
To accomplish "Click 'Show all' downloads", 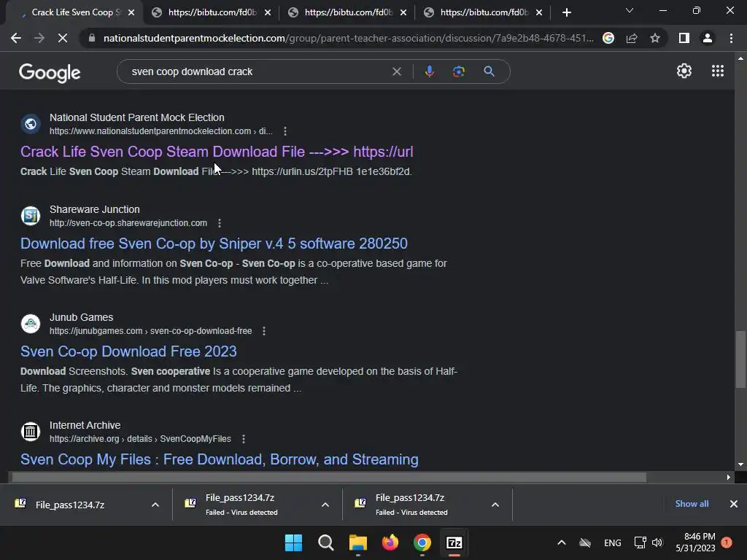I will (x=692, y=504).
